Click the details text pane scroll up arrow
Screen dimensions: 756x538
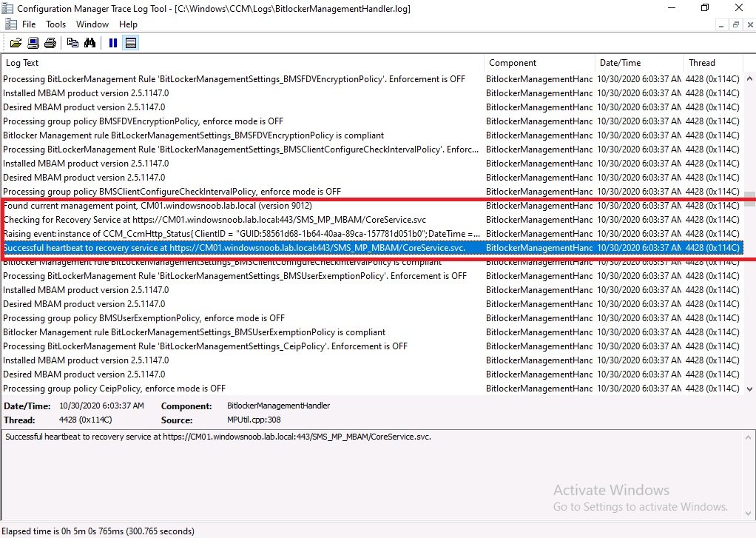click(749, 437)
